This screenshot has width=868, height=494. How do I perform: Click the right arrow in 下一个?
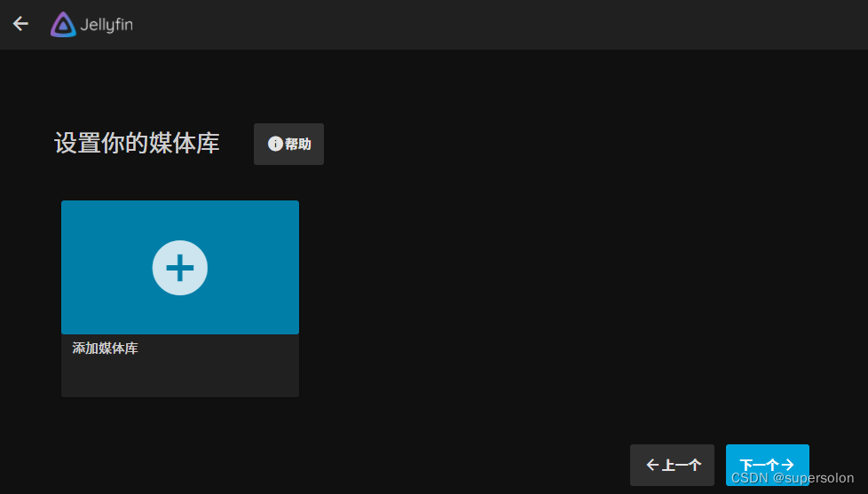(787, 465)
